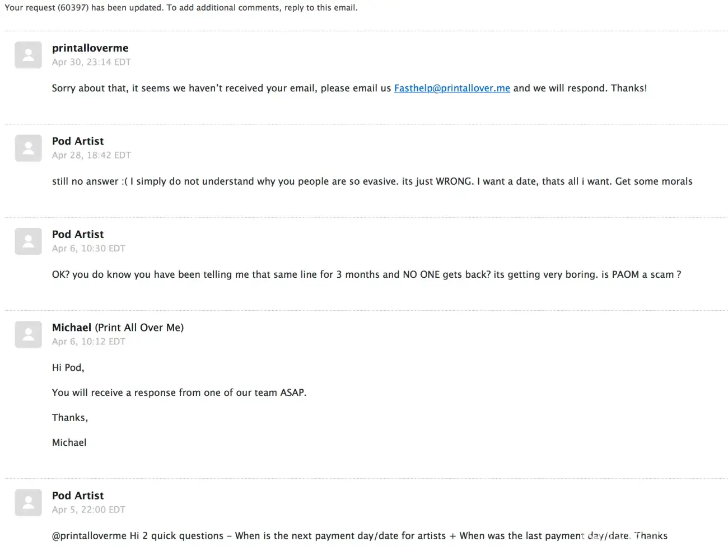The height and width of the screenshot is (560, 728).
Task: Open the Fasthelp@printallover.me email link
Action: 452,88
